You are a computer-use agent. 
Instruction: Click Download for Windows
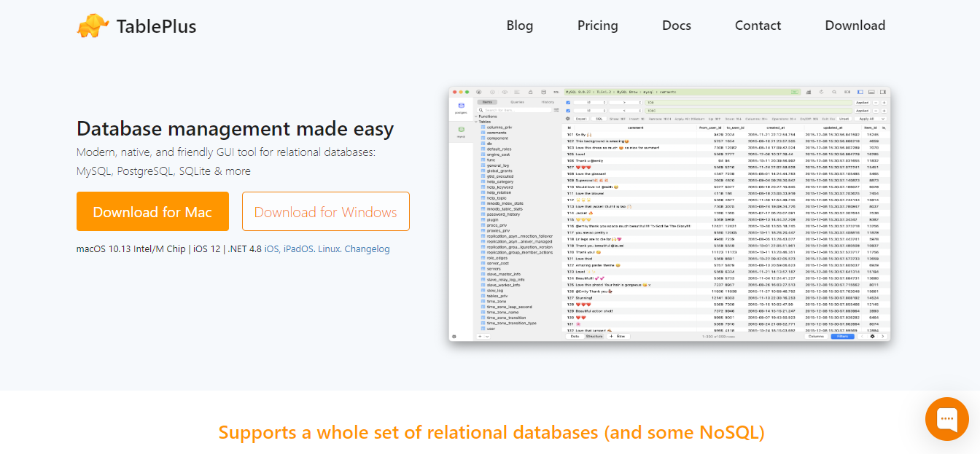(x=325, y=211)
